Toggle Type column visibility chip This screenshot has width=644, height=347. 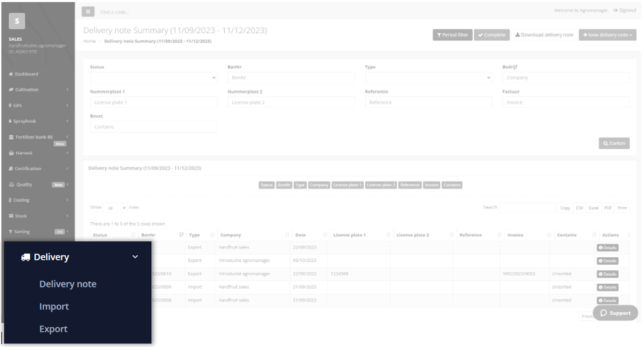[300, 185]
